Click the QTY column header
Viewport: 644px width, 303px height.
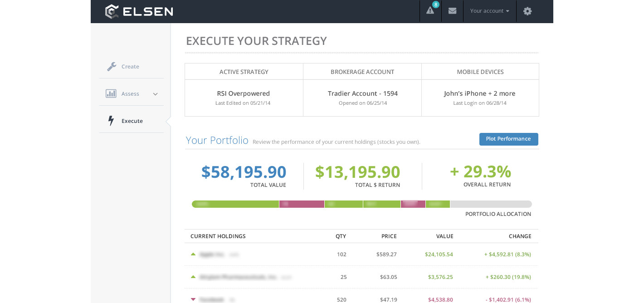click(x=341, y=236)
